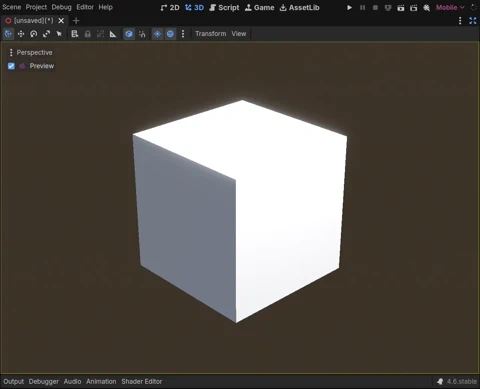480x389 pixels.
Task: Open the Mobile renderer dropdown
Action: 450,7
